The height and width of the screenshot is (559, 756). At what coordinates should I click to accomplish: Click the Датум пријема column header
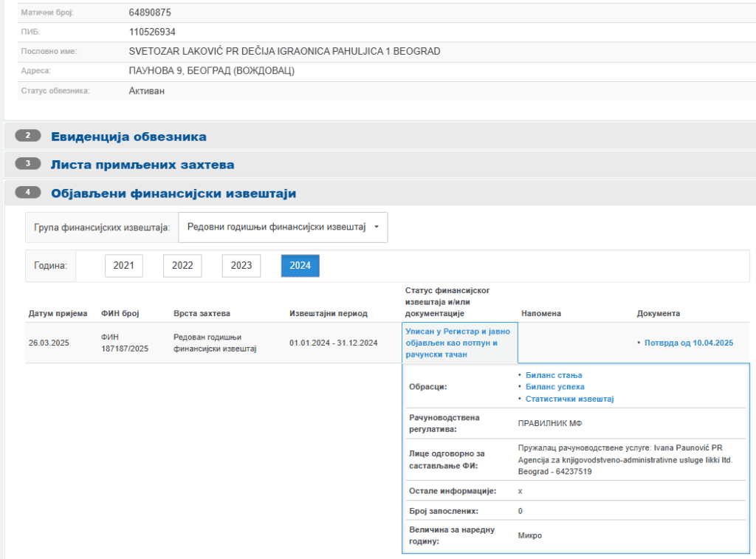(x=58, y=313)
